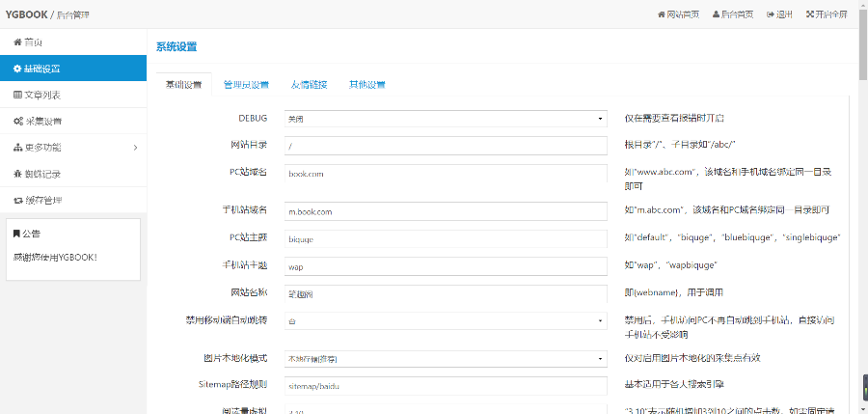Expand the 更多功能 submenu chevron

point(136,148)
